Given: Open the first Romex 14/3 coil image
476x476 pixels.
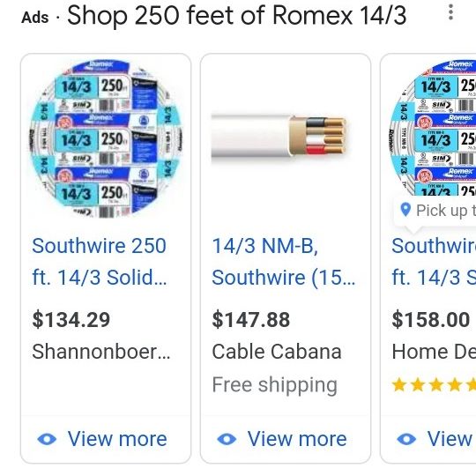Looking at the screenshot, I should [106, 138].
